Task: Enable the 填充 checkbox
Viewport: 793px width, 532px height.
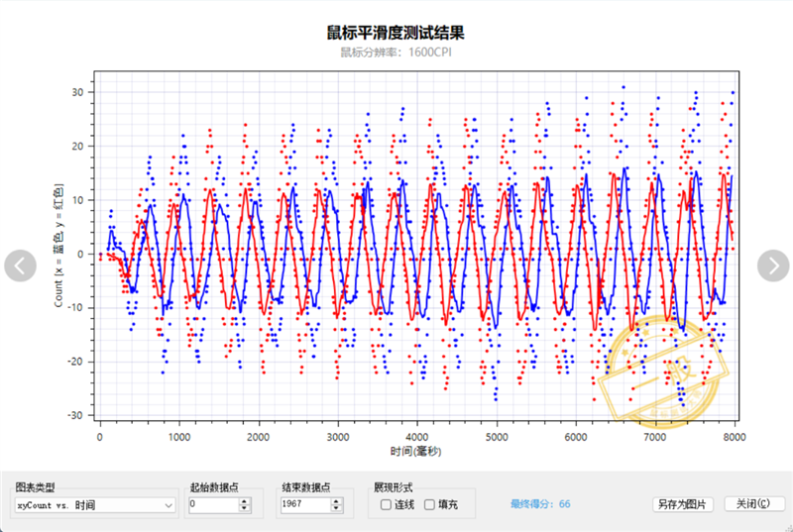Action: pyautogui.click(x=430, y=504)
